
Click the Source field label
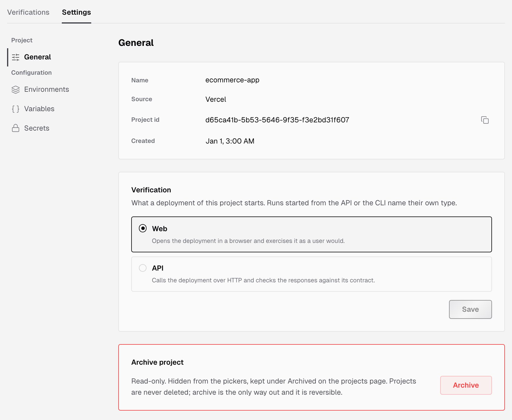point(142,99)
